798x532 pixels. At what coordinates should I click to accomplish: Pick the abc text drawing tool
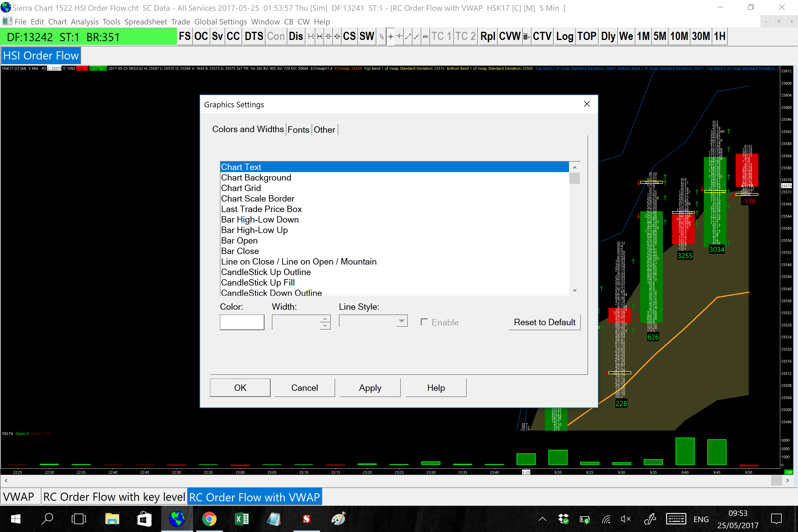click(425, 36)
